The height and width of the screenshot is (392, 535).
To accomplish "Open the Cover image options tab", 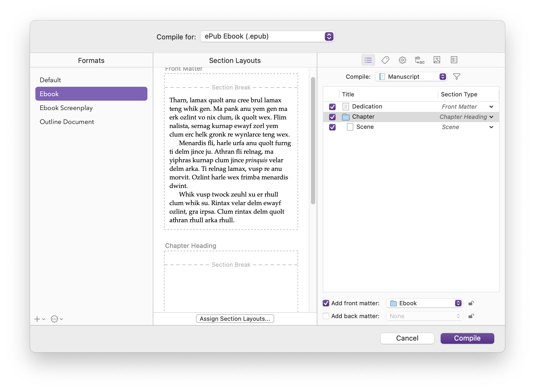I will click(x=437, y=60).
